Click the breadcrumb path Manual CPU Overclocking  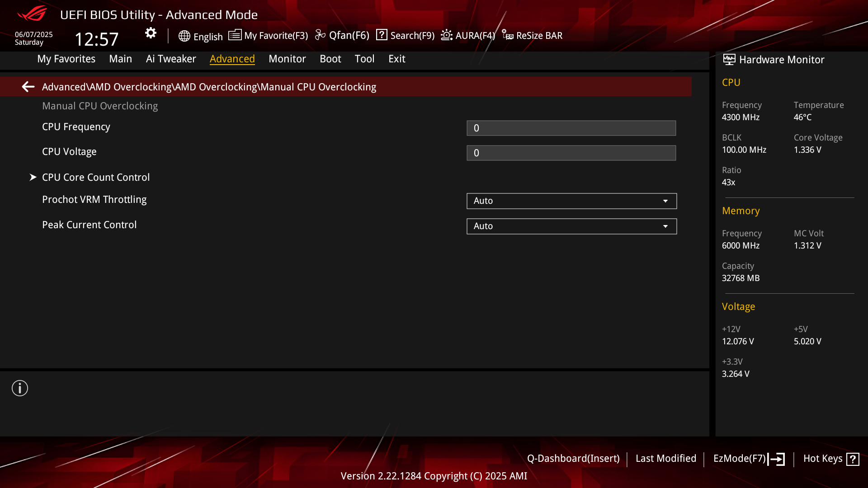coord(318,87)
